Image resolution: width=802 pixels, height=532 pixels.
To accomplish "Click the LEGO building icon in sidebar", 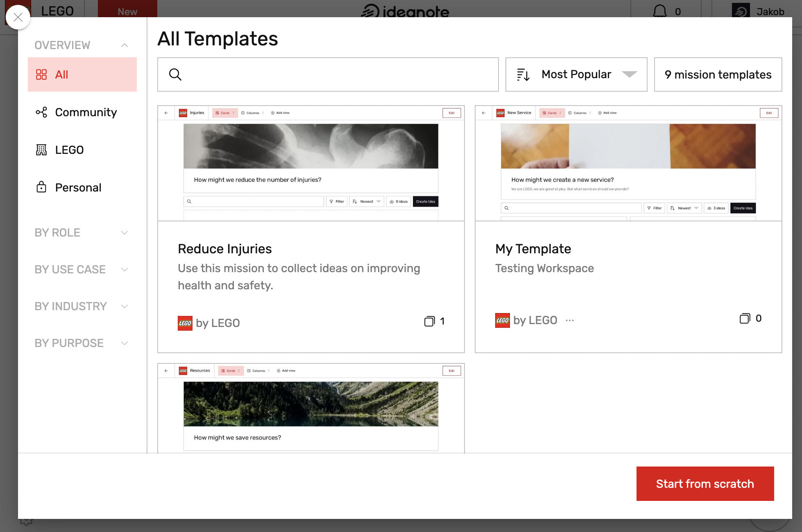I will (41, 150).
